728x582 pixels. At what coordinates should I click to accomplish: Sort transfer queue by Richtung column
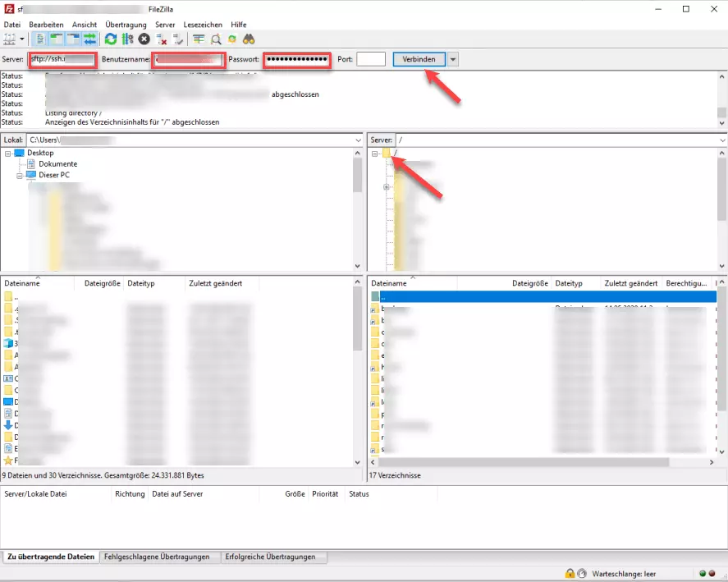130,494
